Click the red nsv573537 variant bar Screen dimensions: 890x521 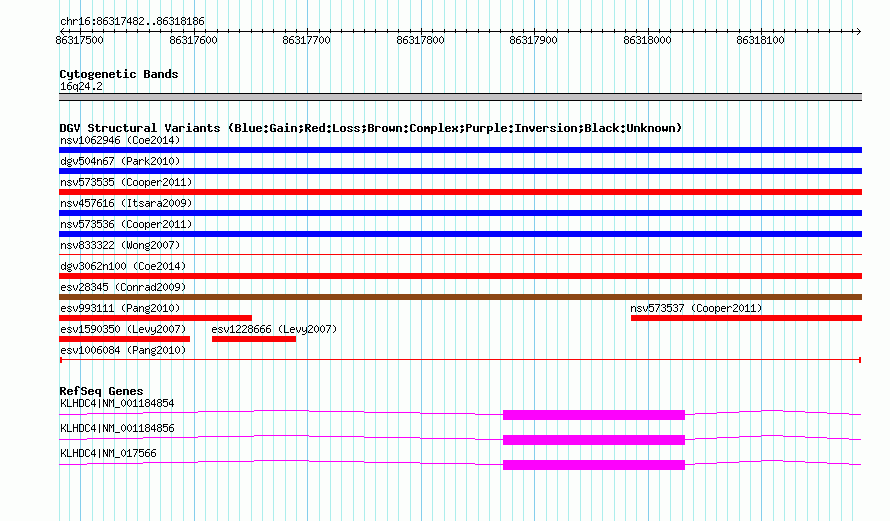746,318
